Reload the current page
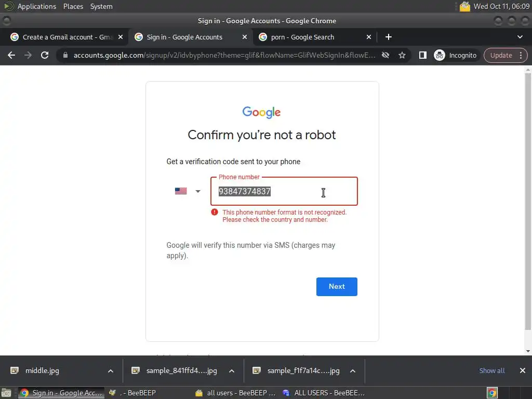This screenshot has width=532, height=399. [x=45, y=55]
